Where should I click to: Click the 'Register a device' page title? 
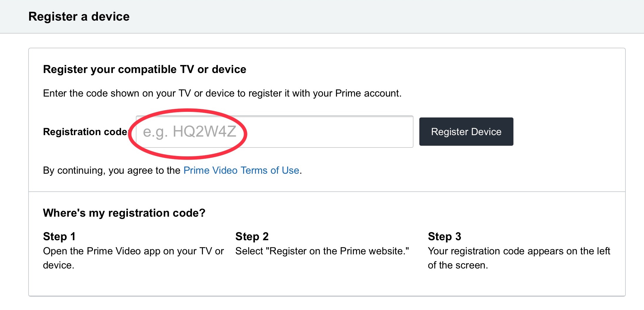(x=79, y=16)
